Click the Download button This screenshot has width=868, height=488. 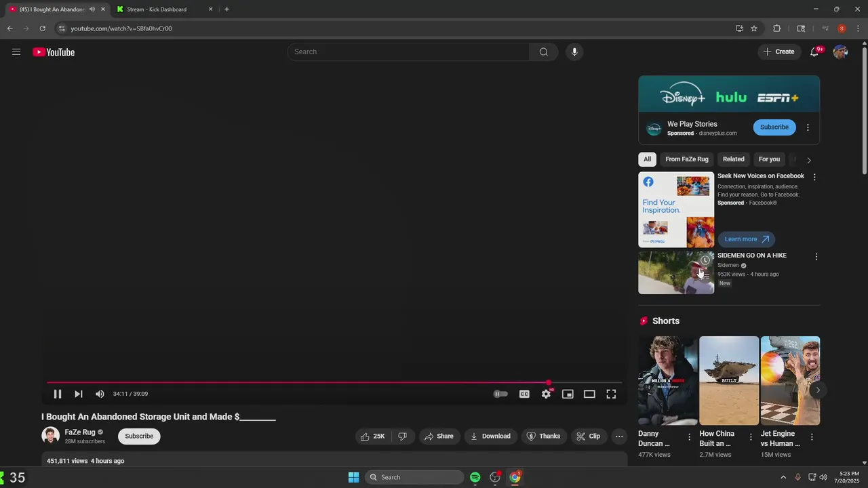[x=490, y=436]
